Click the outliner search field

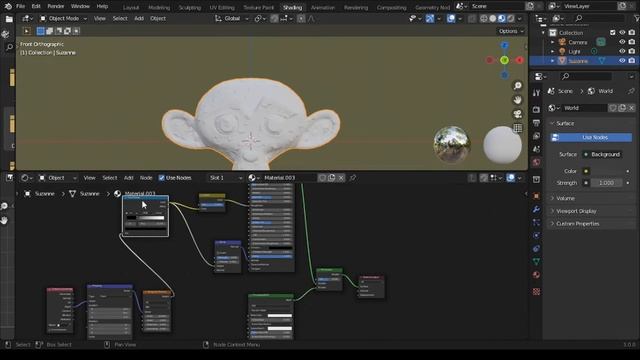click(599, 18)
